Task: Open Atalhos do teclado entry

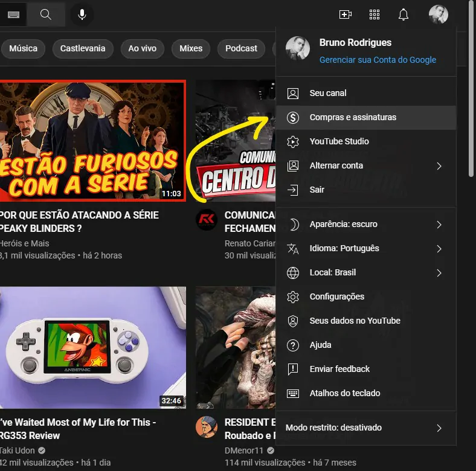Action: coord(366,394)
